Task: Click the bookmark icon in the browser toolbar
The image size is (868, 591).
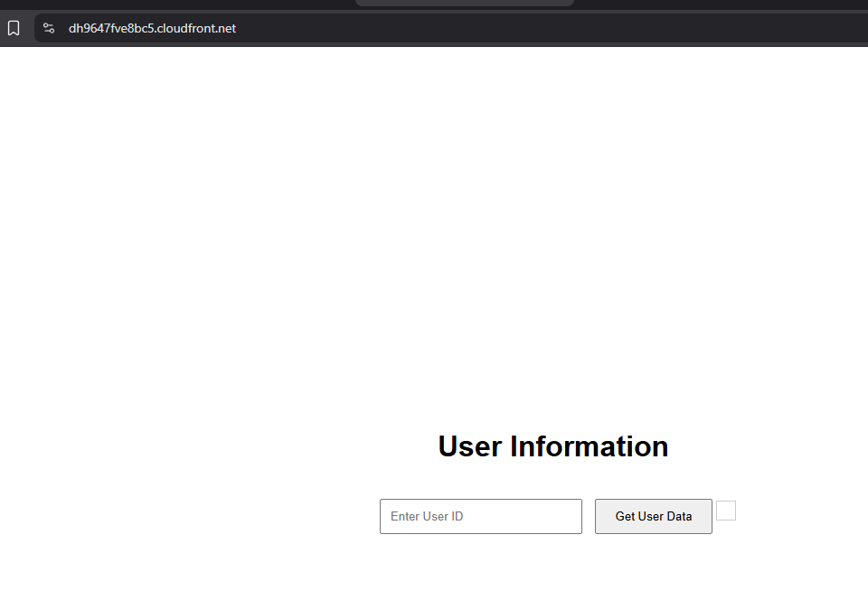Action: [x=14, y=28]
